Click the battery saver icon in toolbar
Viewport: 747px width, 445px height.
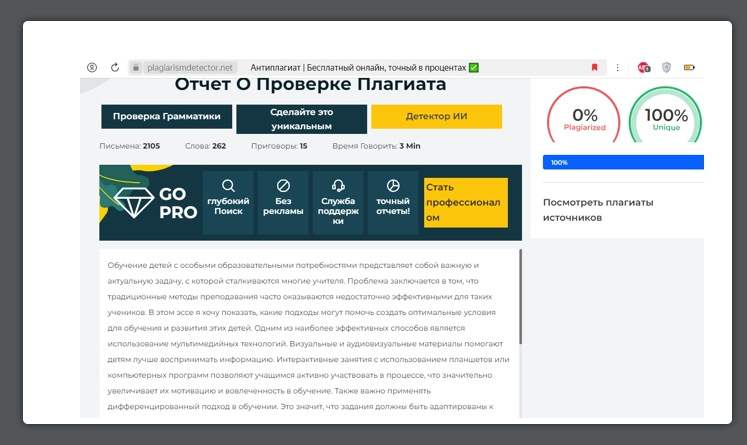[x=689, y=68]
